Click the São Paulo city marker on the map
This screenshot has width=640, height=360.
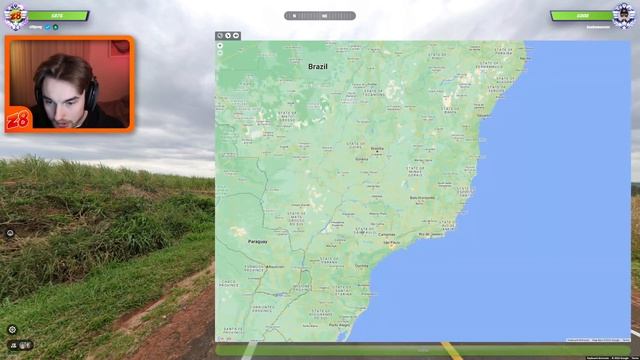(391, 244)
